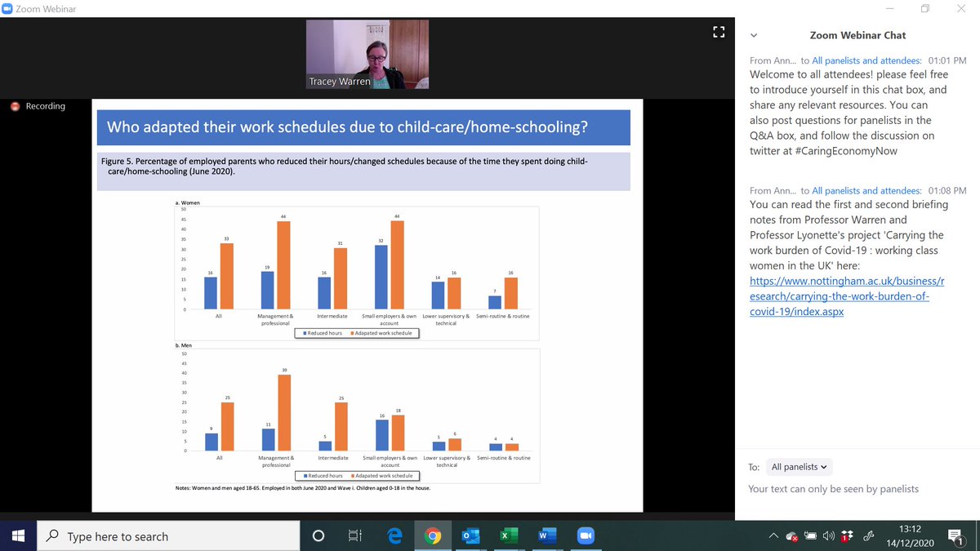Open the Zoom meeting icon on the taskbar
The width and height of the screenshot is (980, 551).
pyautogui.click(x=585, y=535)
